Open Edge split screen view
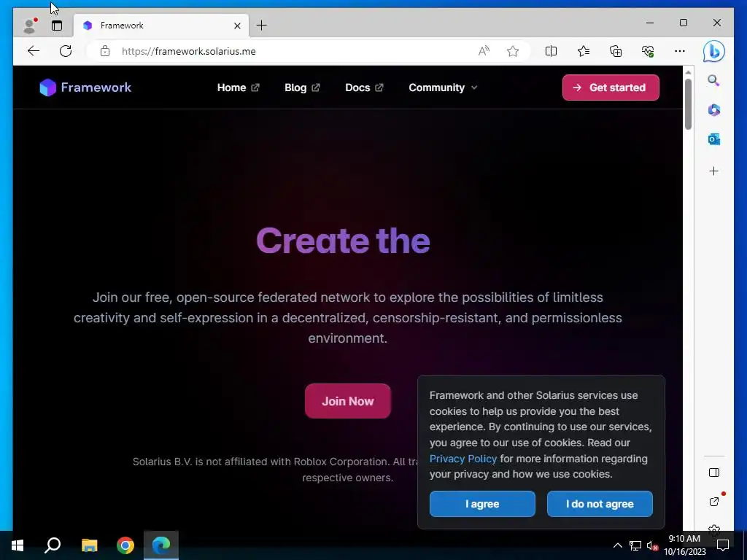The width and height of the screenshot is (747, 560). (x=551, y=51)
